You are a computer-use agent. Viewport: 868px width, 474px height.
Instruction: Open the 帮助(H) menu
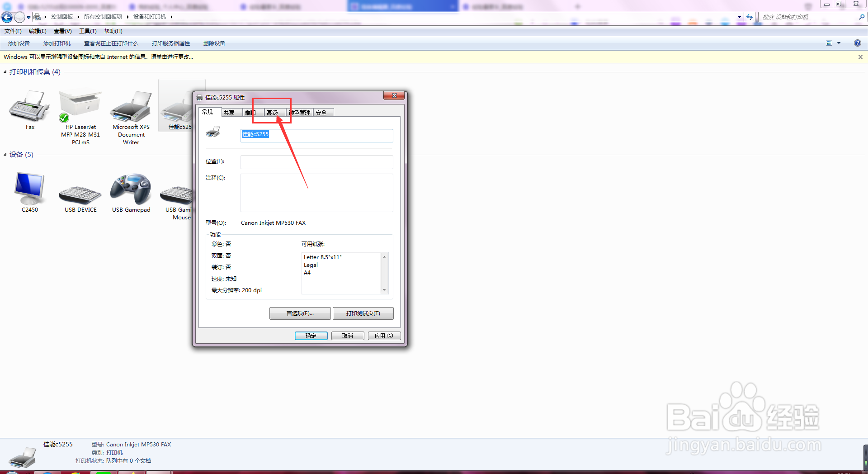[x=113, y=31]
